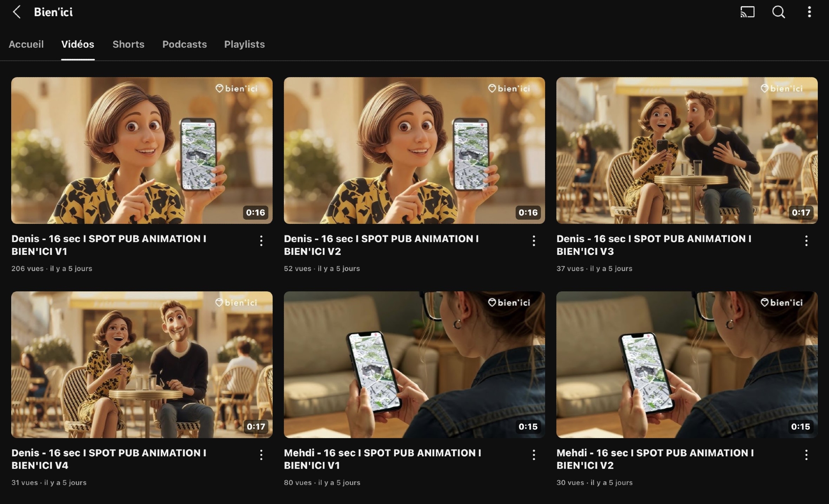The width and height of the screenshot is (829, 504).
Task: Switch to the Shorts tab
Action: tap(128, 44)
